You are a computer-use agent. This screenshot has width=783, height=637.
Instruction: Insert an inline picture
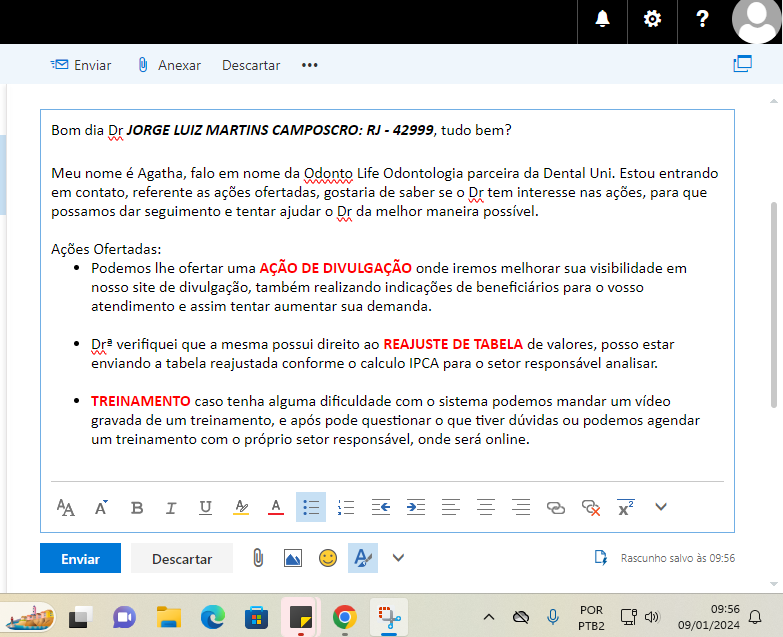click(293, 558)
